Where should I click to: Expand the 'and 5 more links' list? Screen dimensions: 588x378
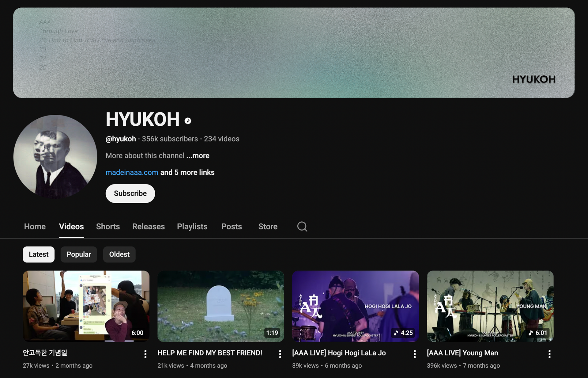187,173
